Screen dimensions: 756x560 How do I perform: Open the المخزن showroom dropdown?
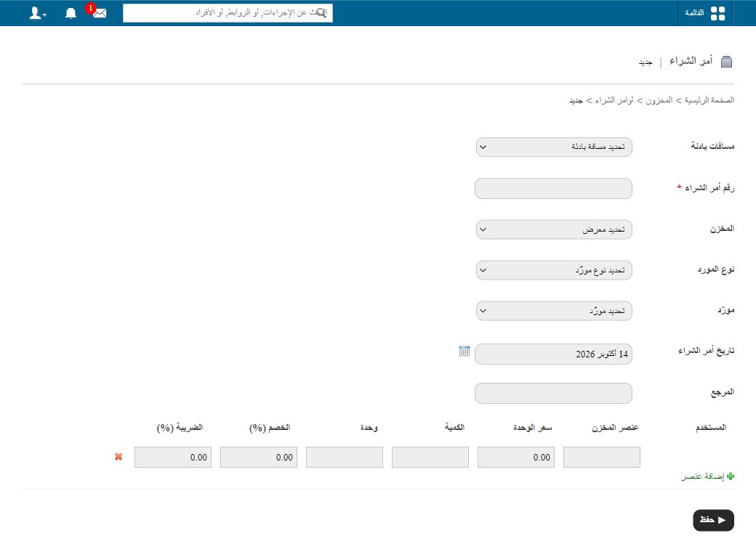pyautogui.click(x=554, y=230)
